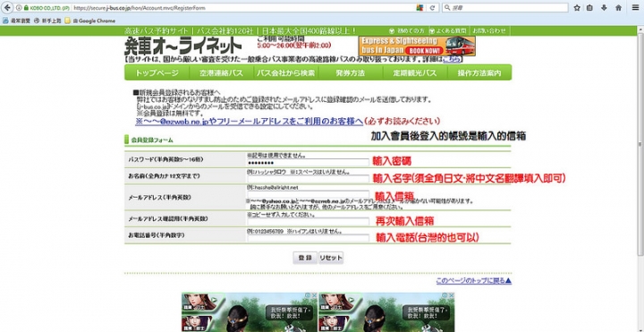This screenshot has height=332, width=644.
Task: Click the パスワード input field
Action: [x=308, y=163]
